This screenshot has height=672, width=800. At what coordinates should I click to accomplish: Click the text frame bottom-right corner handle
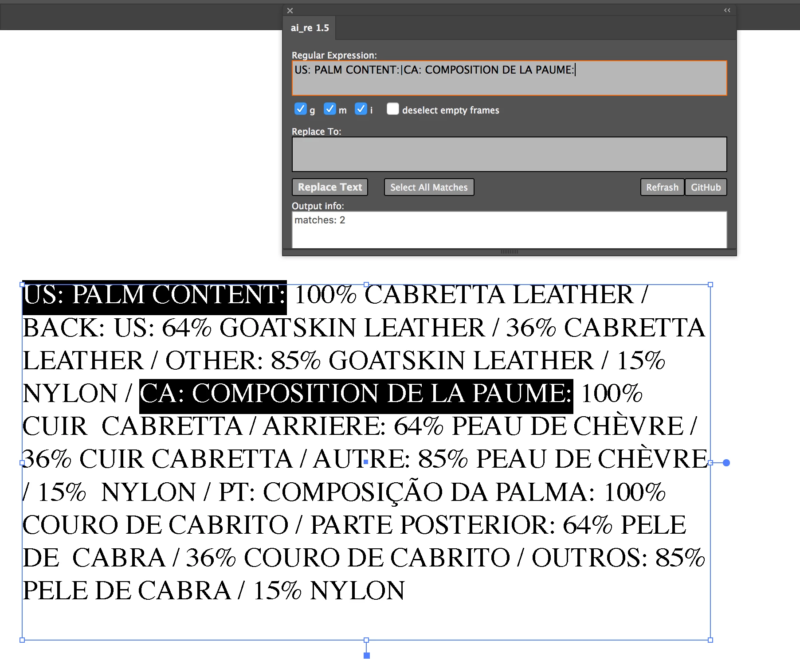coord(710,640)
